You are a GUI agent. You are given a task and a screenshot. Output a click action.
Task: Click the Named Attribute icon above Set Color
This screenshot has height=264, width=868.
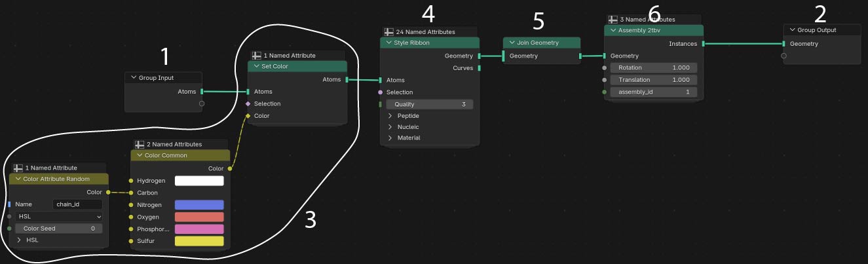pos(257,56)
